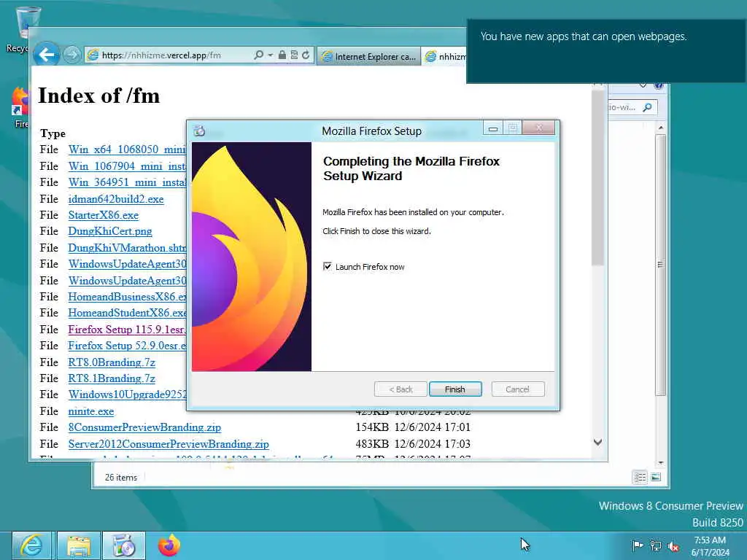Open the DungKhiVMarathon.shtr link
747x560 pixels.
(x=127, y=248)
